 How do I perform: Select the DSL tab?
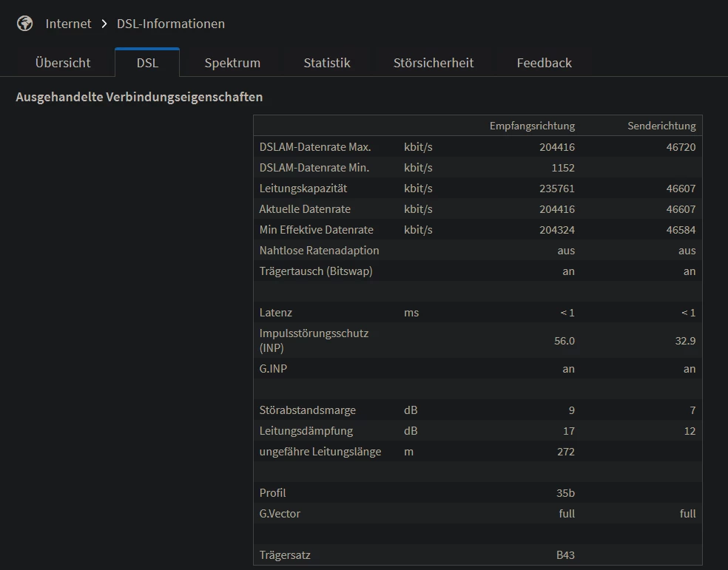[x=147, y=63]
